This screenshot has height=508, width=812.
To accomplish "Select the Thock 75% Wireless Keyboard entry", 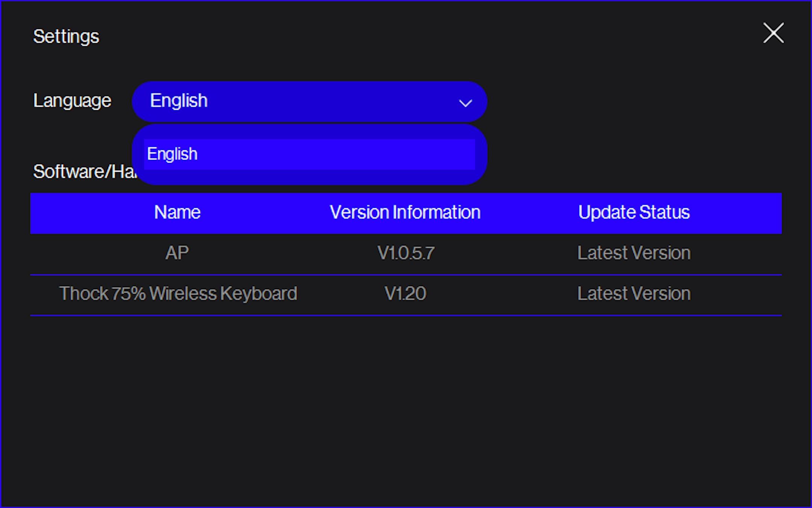I will click(x=178, y=294).
